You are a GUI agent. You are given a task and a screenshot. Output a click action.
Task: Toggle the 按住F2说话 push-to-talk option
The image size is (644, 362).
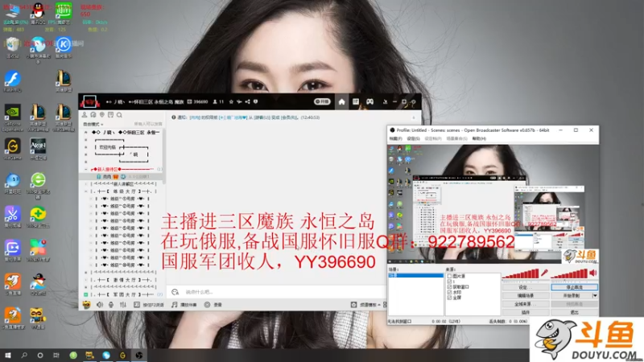click(x=149, y=305)
